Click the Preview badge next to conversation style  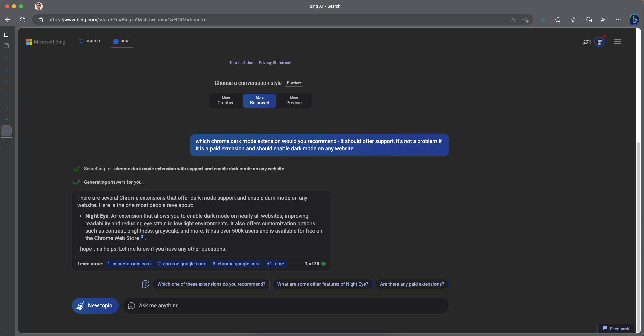point(294,83)
